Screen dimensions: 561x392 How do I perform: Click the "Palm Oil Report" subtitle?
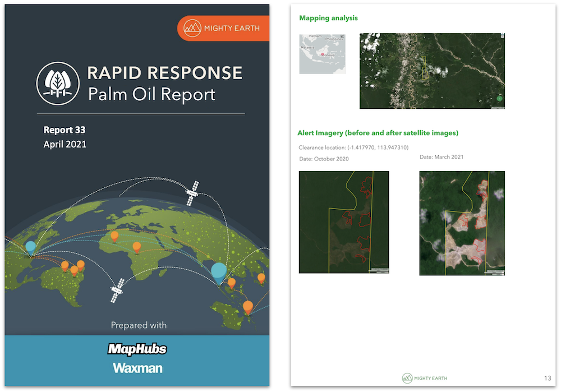pos(151,94)
